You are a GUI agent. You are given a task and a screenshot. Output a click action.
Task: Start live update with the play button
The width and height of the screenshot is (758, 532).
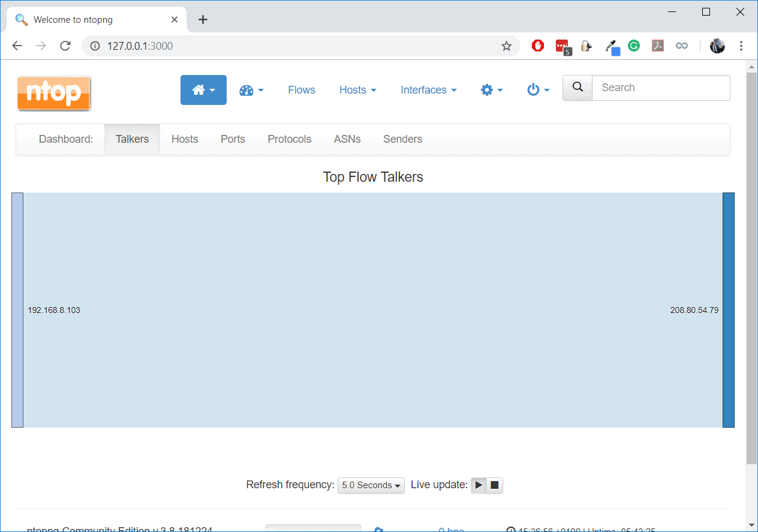point(479,485)
